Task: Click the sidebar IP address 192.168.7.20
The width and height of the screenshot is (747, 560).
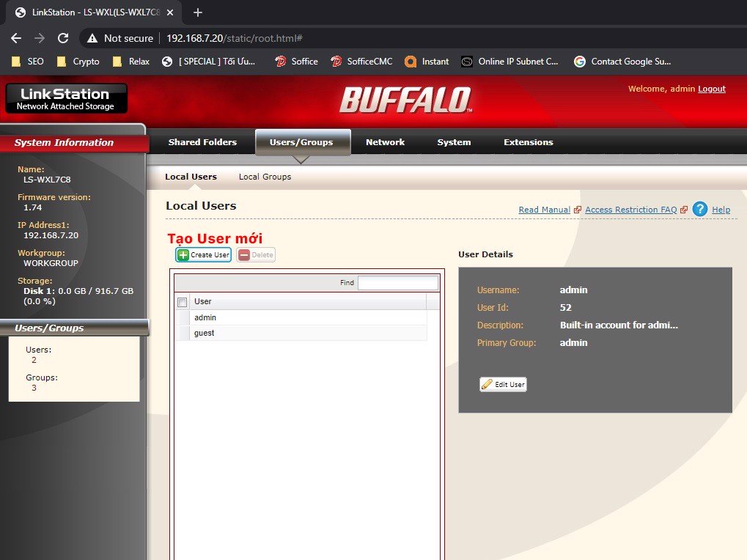Action: click(51, 235)
